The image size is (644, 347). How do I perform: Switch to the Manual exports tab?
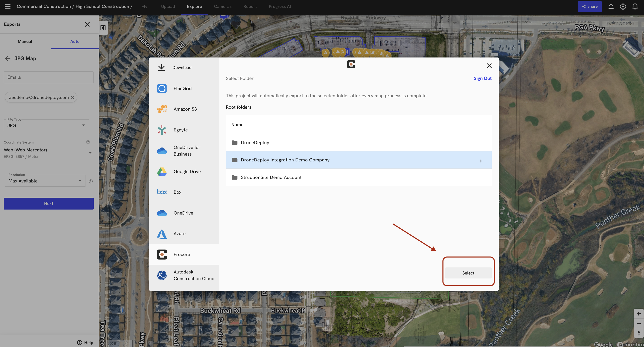[x=25, y=41]
